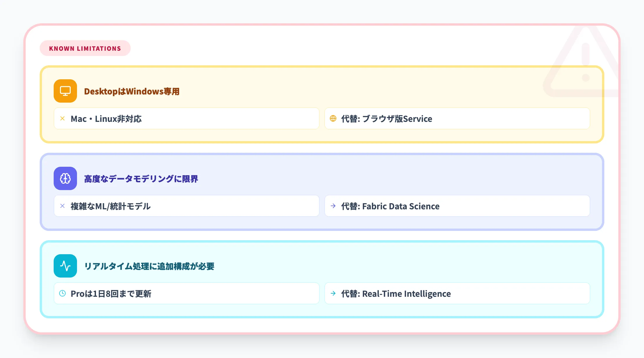Image resolution: width=644 pixels, height=358 pixels.
Task: Click the X icon beside 複雑なML/統計モデル
Action: click(62, 206)
